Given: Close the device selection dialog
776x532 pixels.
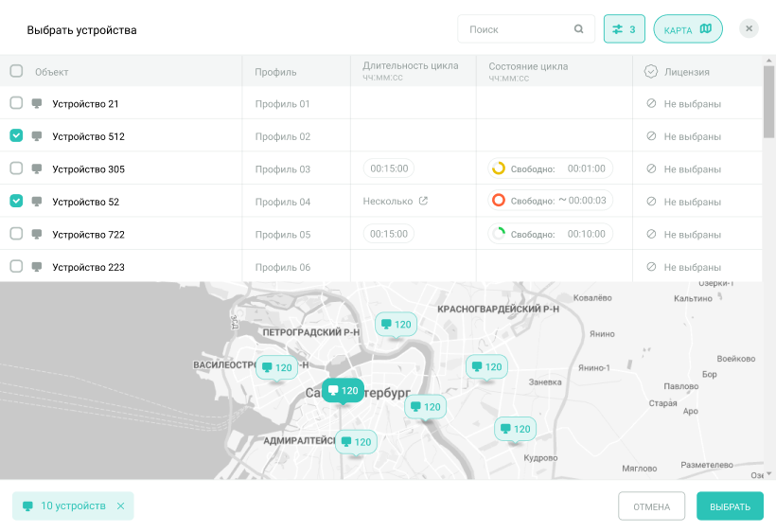Looking at the screenshot, I should pos(749,28).
